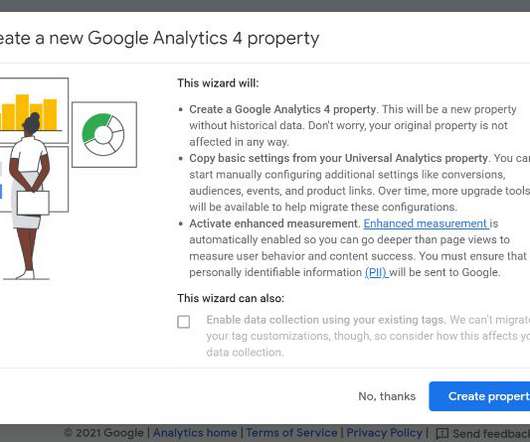Click the yellow bar chart illustration

click(29, 112)
